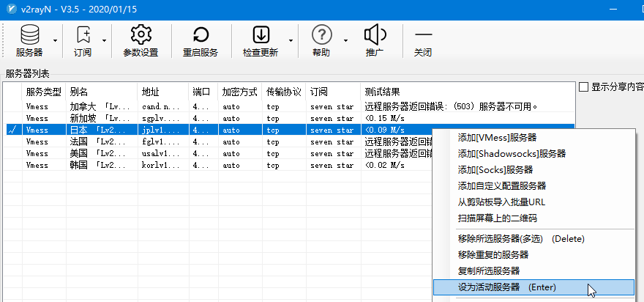
Task: Sort by the 别名 column header
Action: [x=102, y=92]
